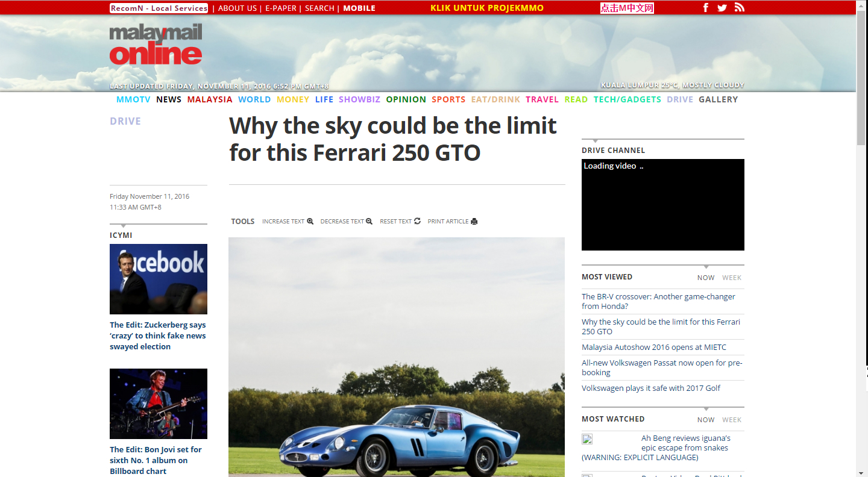Click the Print Article printer icon
Image resolution: width=868 pixels, height=477 pixels.
pos(474,221)
